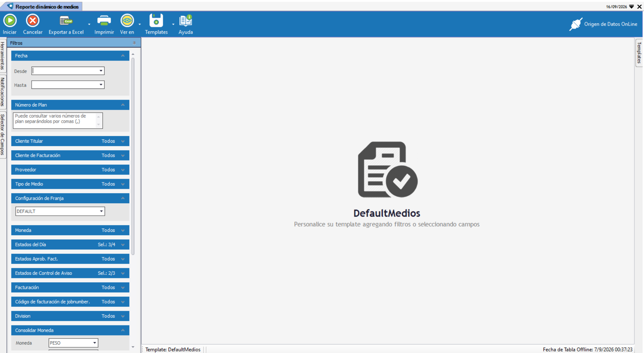Open the Selector de Campos side tab
This screenshot has height=353, width=644.
pyautogui.click(x=3, y=134)
